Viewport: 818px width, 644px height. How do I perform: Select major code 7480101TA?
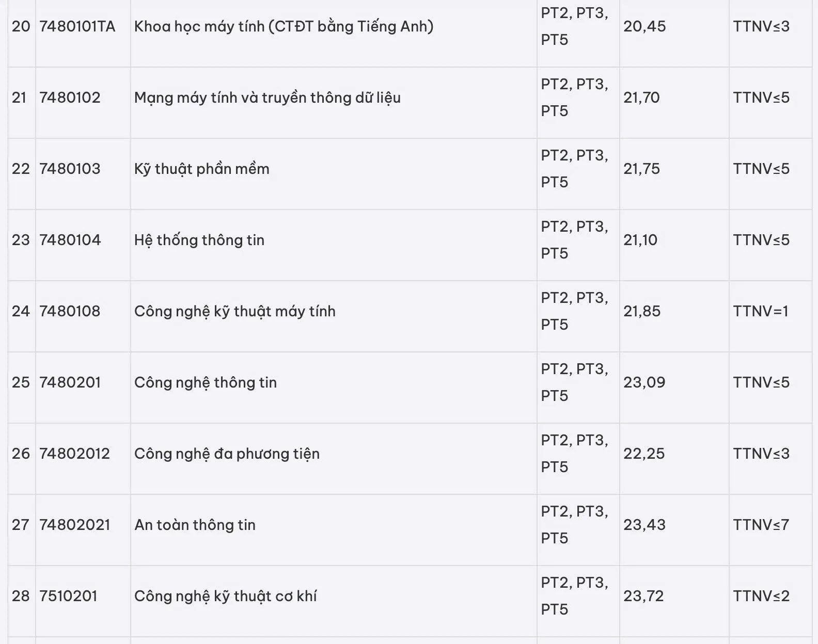[x=77, y=26]
